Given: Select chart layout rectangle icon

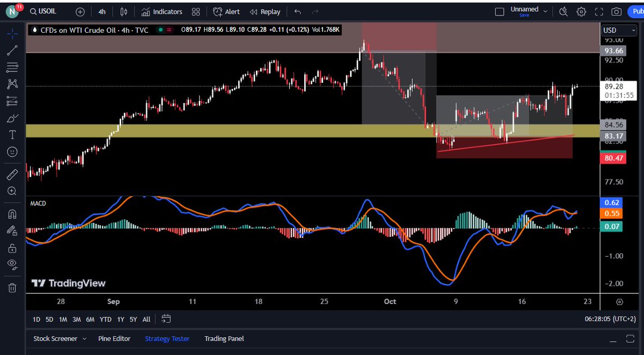Looking at the screenshot, I should point(500,11).
